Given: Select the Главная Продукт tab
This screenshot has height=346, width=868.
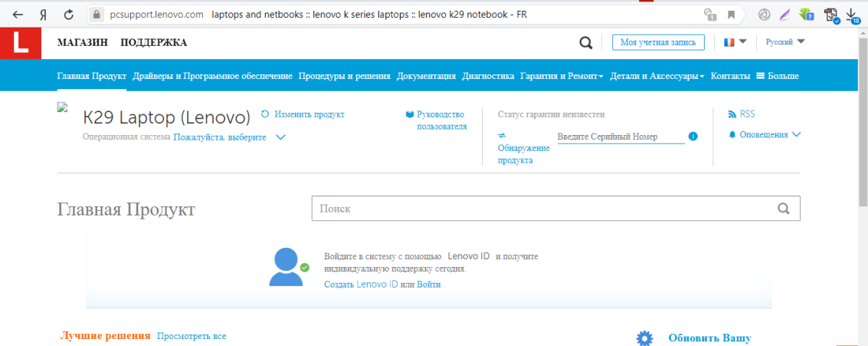Looking at the screenshot, I should [x=92, y=76].
